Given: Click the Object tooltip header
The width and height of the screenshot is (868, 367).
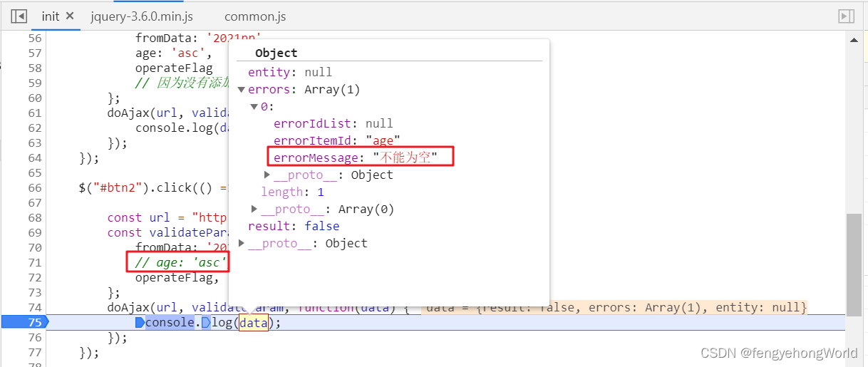Looking at the screenshot, I should [x=276, y=53].
